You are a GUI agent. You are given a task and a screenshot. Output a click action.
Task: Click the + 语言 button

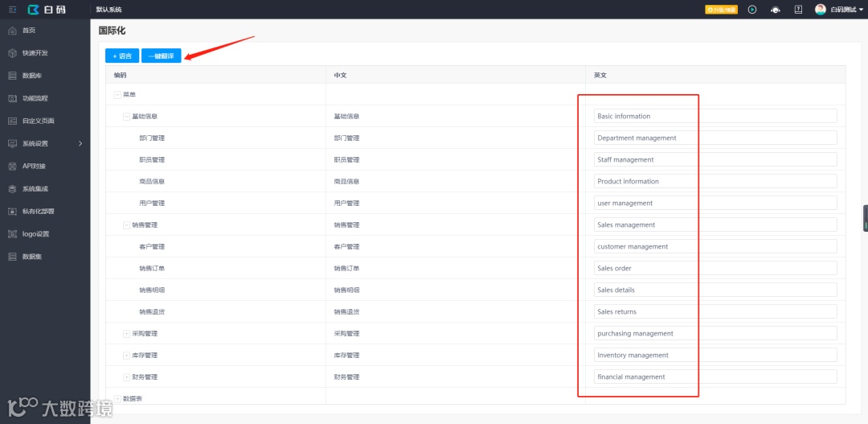(122, 56)
